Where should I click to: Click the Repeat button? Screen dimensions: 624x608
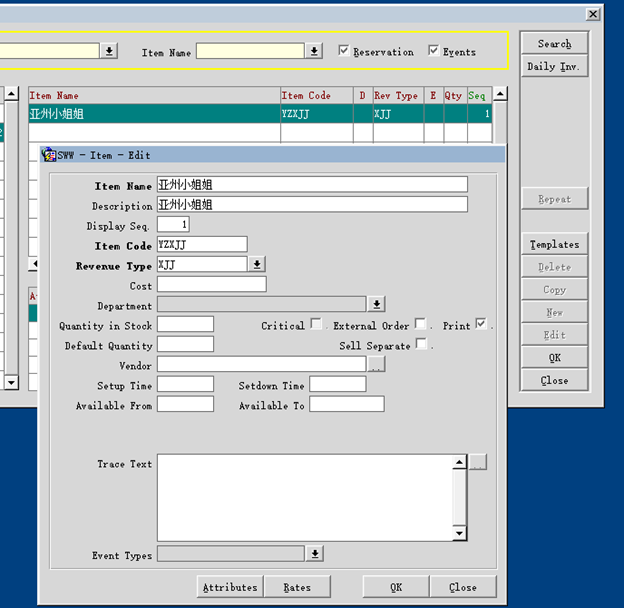click(x=554, y=199)
